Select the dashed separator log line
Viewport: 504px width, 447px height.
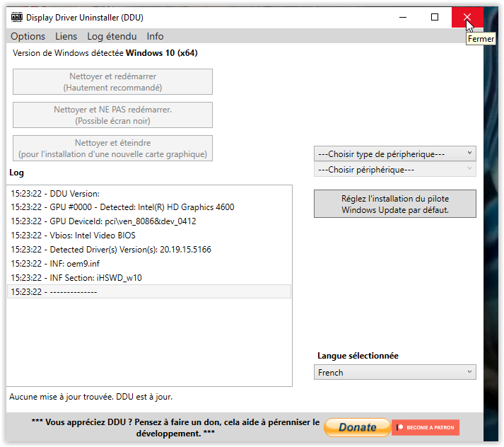[149, 291]
